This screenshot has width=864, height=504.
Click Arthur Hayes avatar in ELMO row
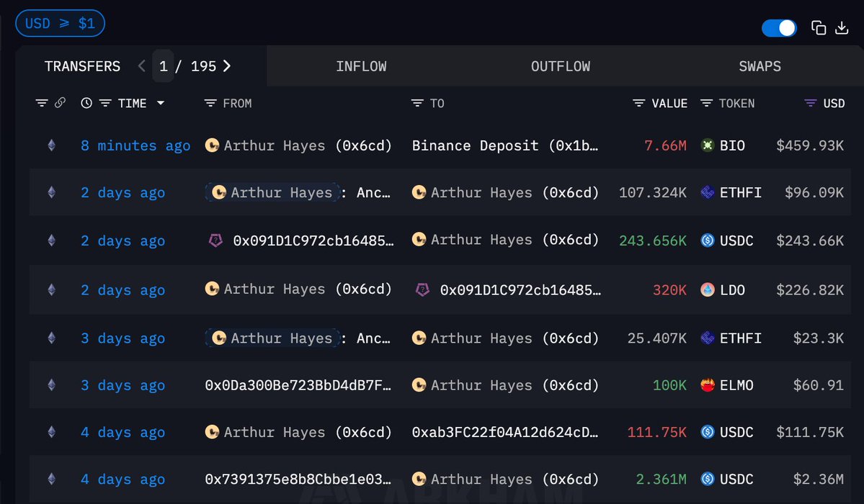419,385
